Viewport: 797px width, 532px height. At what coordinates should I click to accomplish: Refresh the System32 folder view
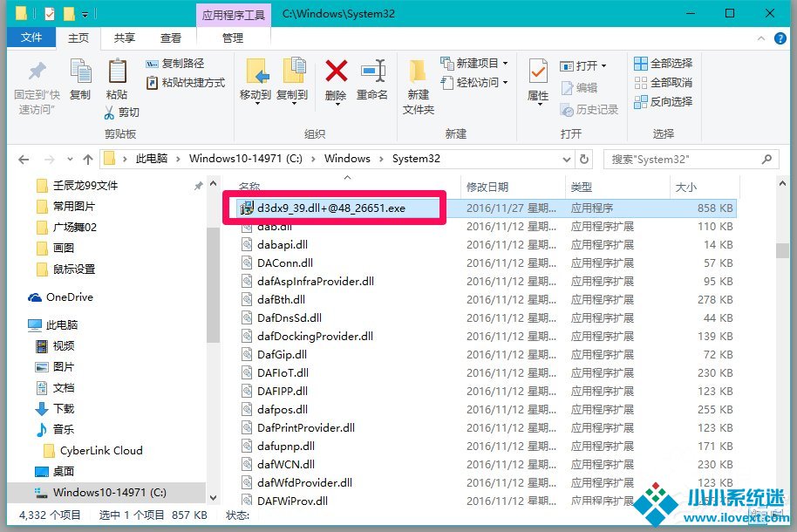point(584,160)
